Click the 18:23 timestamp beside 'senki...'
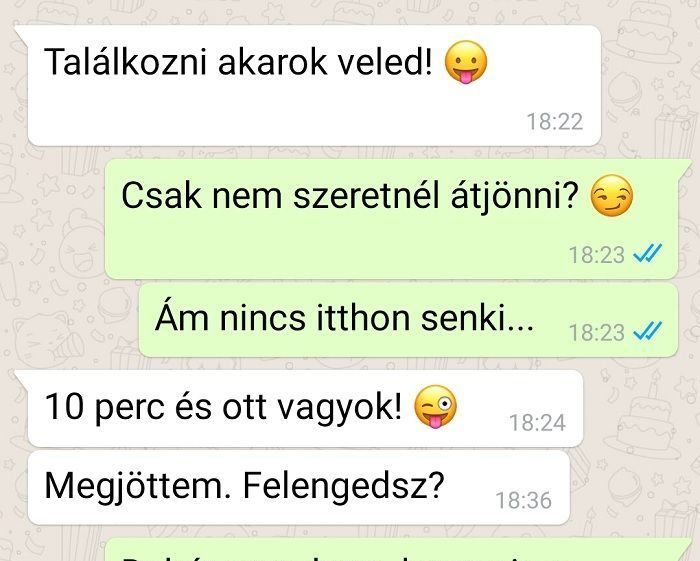 click(596, 332)
